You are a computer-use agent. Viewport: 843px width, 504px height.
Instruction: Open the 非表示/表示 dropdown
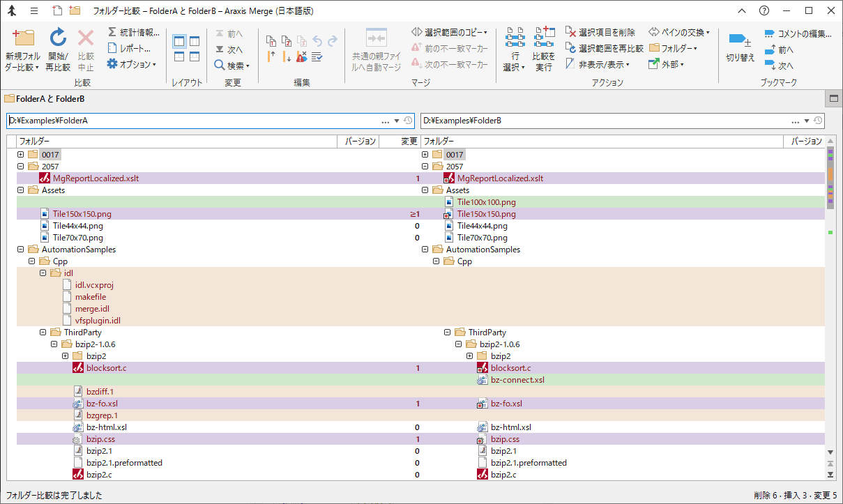tap(598, 64)
